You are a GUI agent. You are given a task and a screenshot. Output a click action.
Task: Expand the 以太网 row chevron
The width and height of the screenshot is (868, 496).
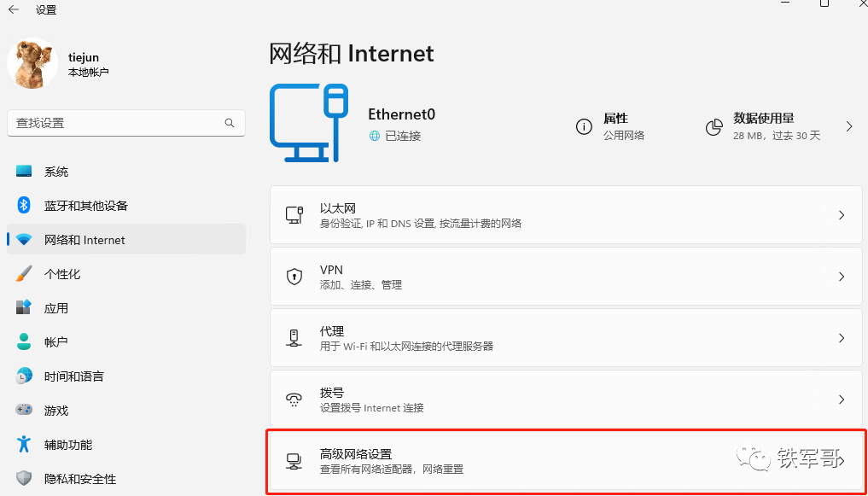841,215
